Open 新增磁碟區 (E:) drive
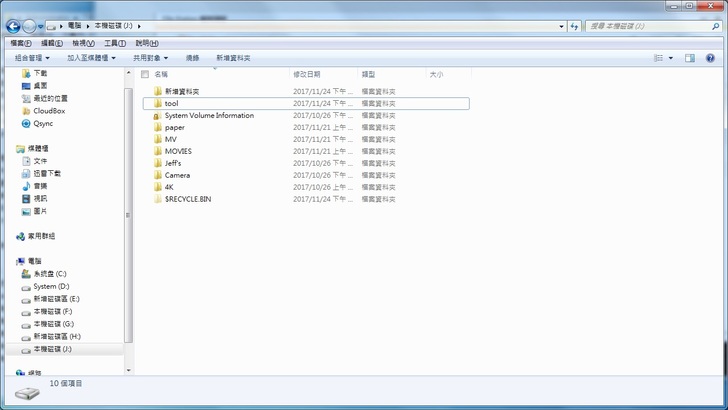The image size is (728, 410). click(56, 299)
